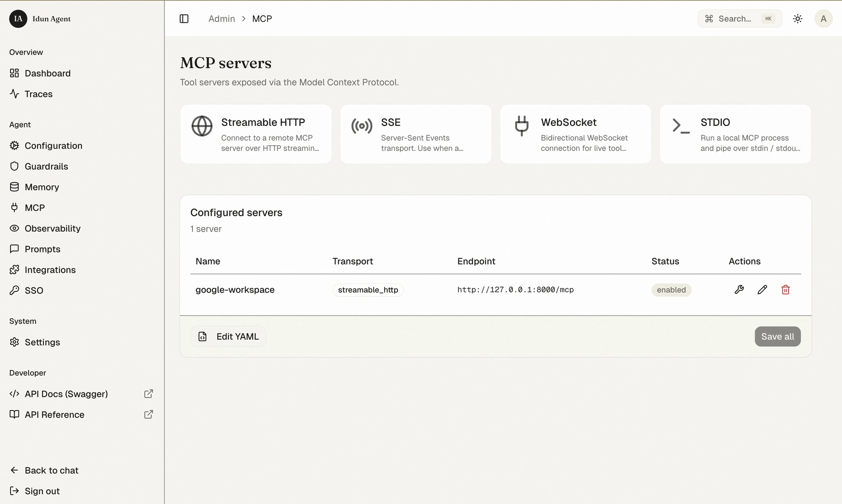Click the endpoint http://127.0.0.1:8000/mcp
The height and width of the screenshot is (504, 842).
coord(516,290)
